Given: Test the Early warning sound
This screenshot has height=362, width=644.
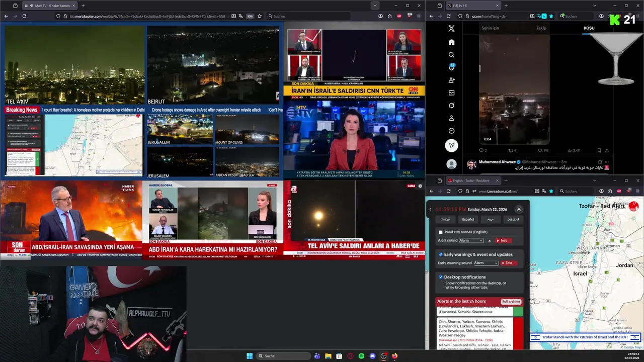Looking at the screenshot, I should [508, 263].
